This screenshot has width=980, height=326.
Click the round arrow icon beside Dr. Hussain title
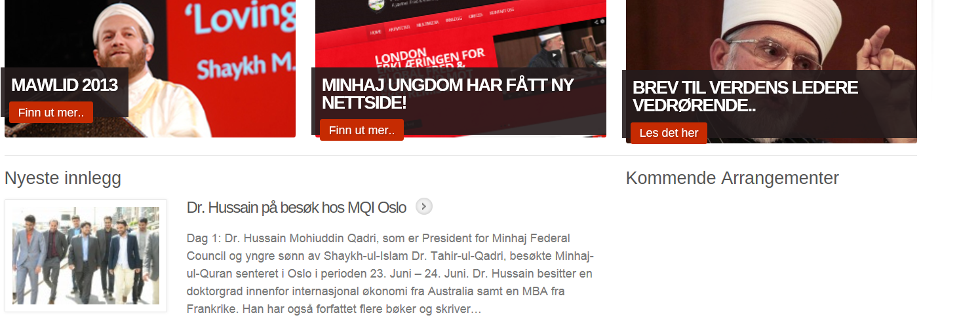click(424, 207)
